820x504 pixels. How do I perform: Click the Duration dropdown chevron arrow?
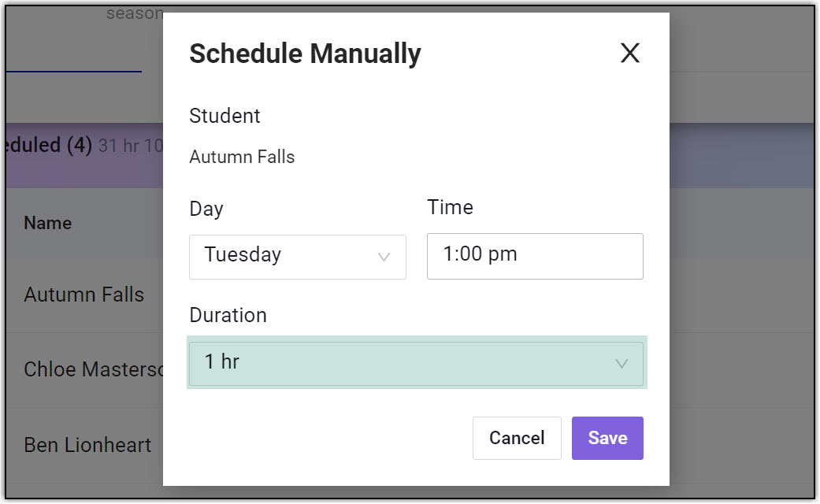(621, 363)
